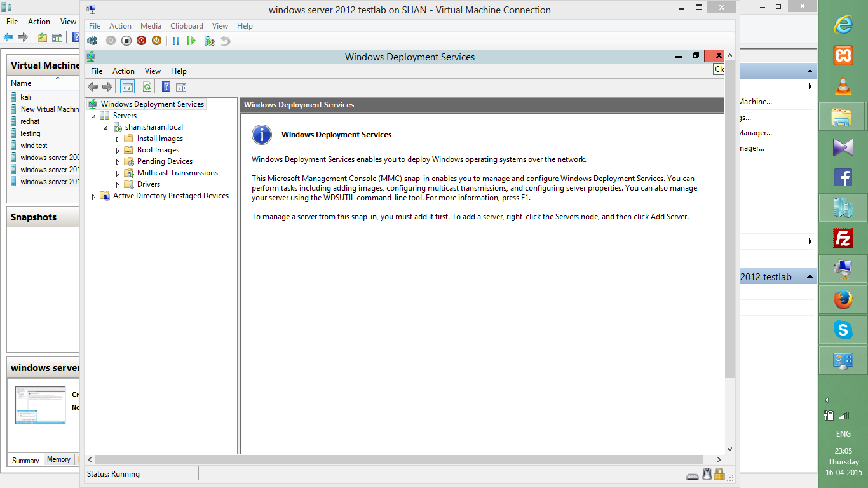This screenshot has width=868, height=488.
Task: Toggle Show/Hide Console Tree icon in WDS toolbar
Action: [127, 87]
